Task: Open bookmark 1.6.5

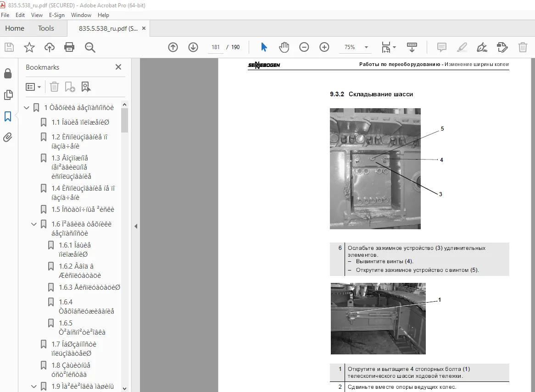Action: (x=82, y=327)
